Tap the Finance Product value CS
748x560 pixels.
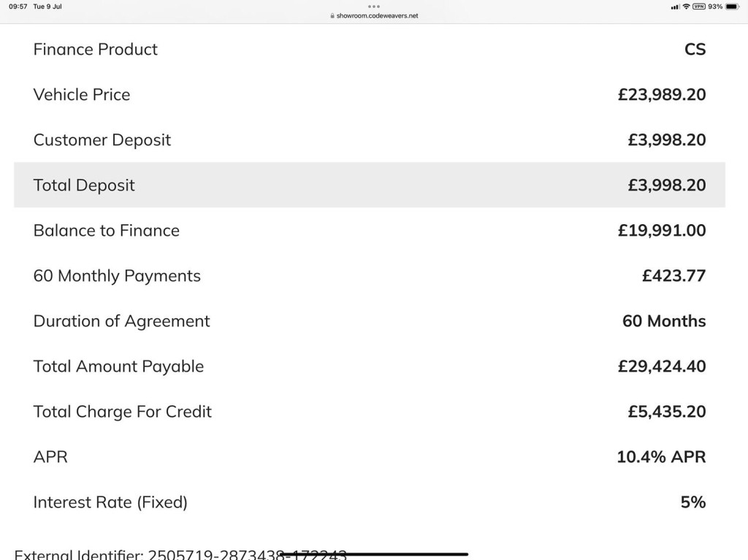pyautogui.click(x=695, y=49)
